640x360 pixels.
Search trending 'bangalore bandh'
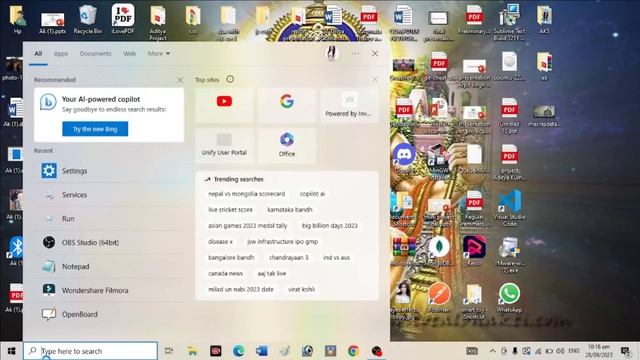click(x=231, y=258)
